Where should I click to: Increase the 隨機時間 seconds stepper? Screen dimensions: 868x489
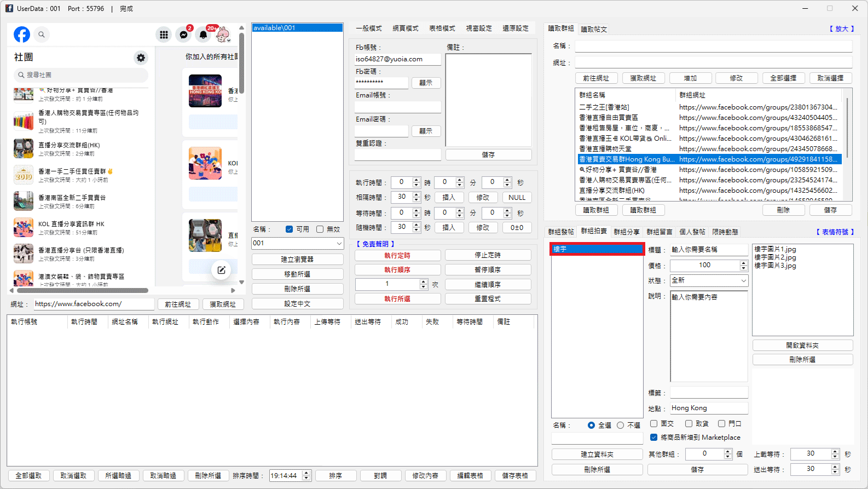click(x=416, y=225)
